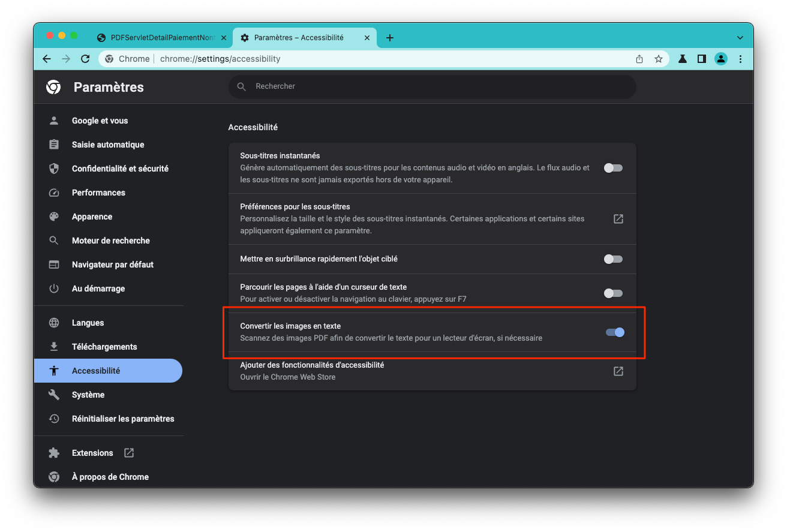The image size is (787, 532).
Task: Click the share icon in address bar
Action: click(x=639, y=59)
